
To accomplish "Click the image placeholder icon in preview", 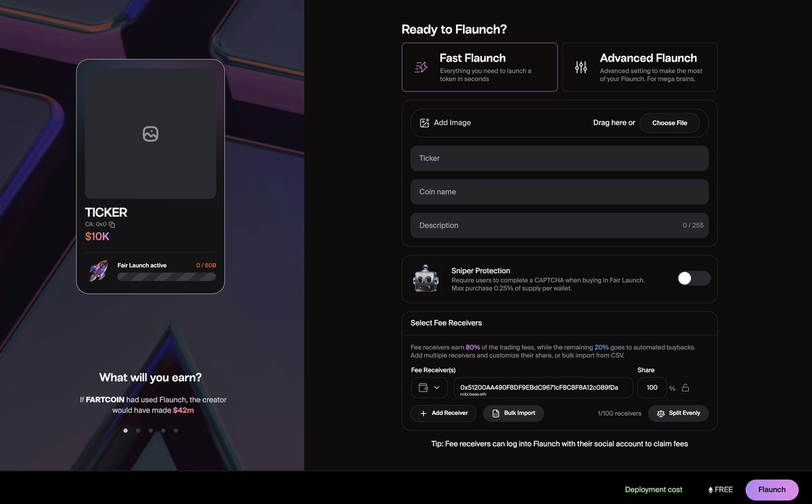I will click(150, 134).
